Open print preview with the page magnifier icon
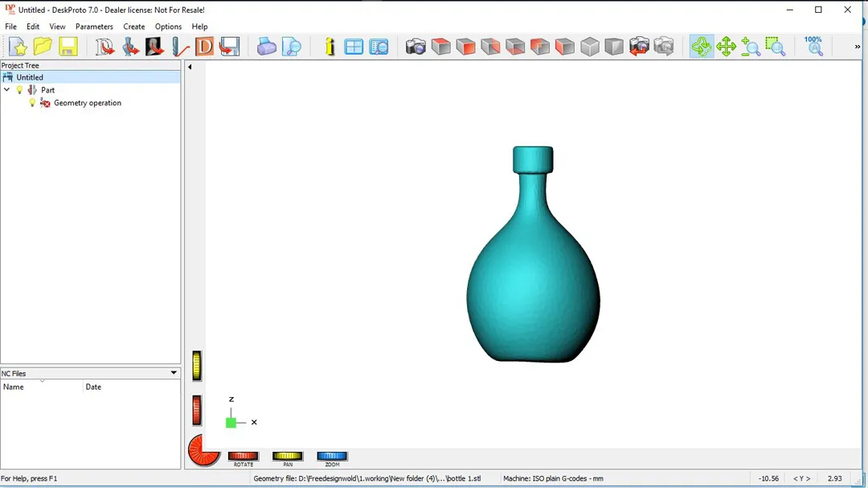 pos(291,47)
